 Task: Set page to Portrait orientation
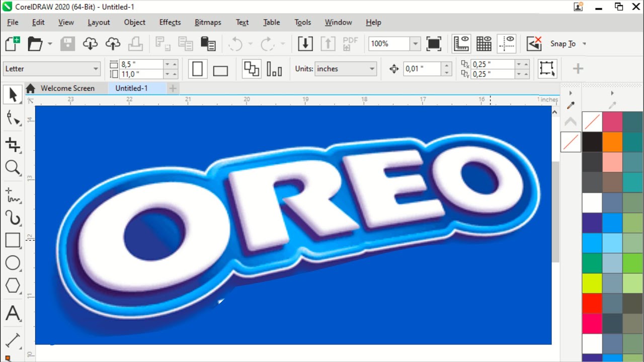click(198, 69)
